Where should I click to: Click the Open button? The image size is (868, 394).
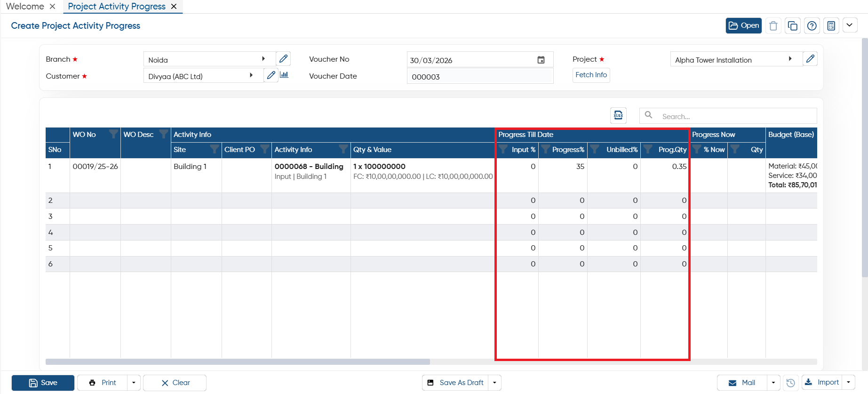744,25
